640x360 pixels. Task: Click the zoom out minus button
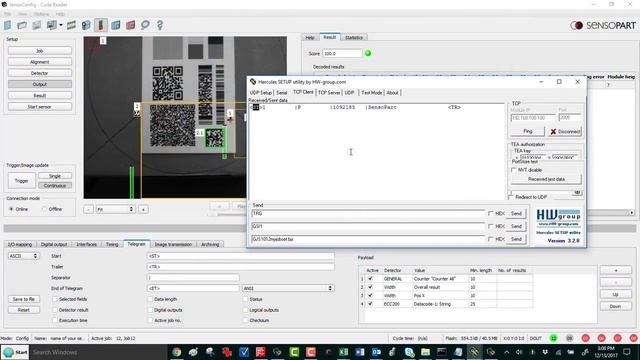(x=88, y=209)
